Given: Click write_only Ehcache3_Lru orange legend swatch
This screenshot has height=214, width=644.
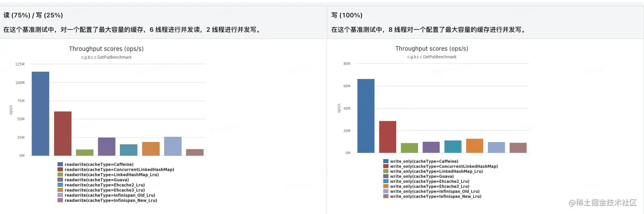Looking at the screenshot, I should point(385,186).
